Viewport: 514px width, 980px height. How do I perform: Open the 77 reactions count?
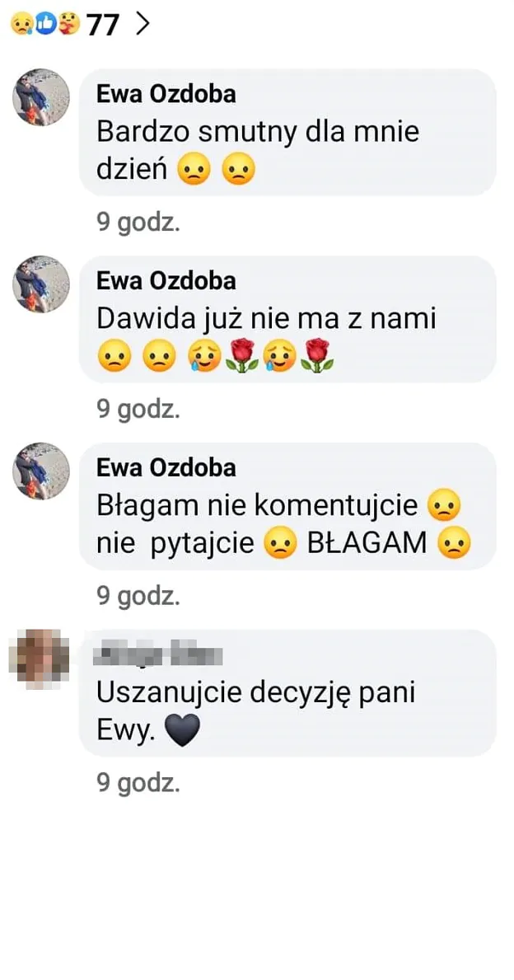click(x=102, y=25)
